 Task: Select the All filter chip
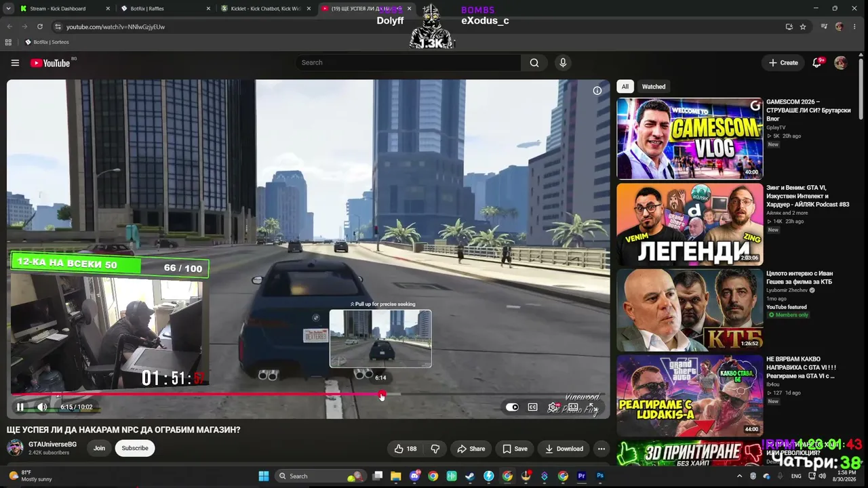click(625, 87)
